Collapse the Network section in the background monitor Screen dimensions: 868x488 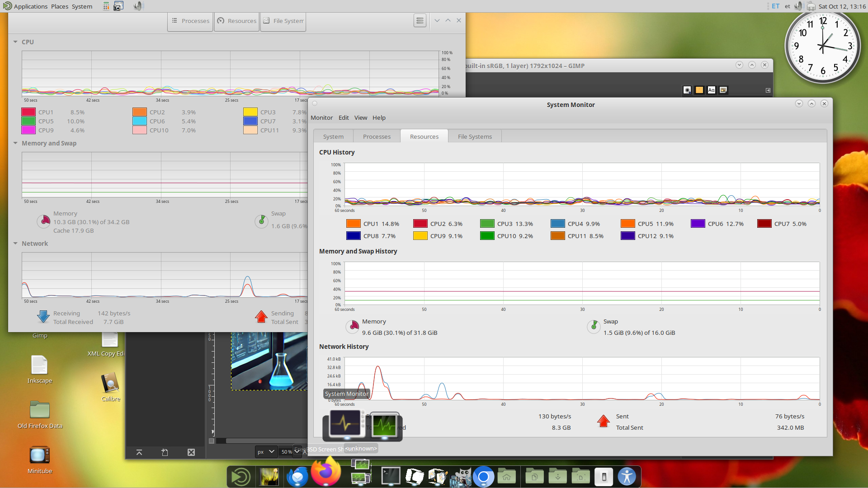pyautogui.click(x=15, y=244)
